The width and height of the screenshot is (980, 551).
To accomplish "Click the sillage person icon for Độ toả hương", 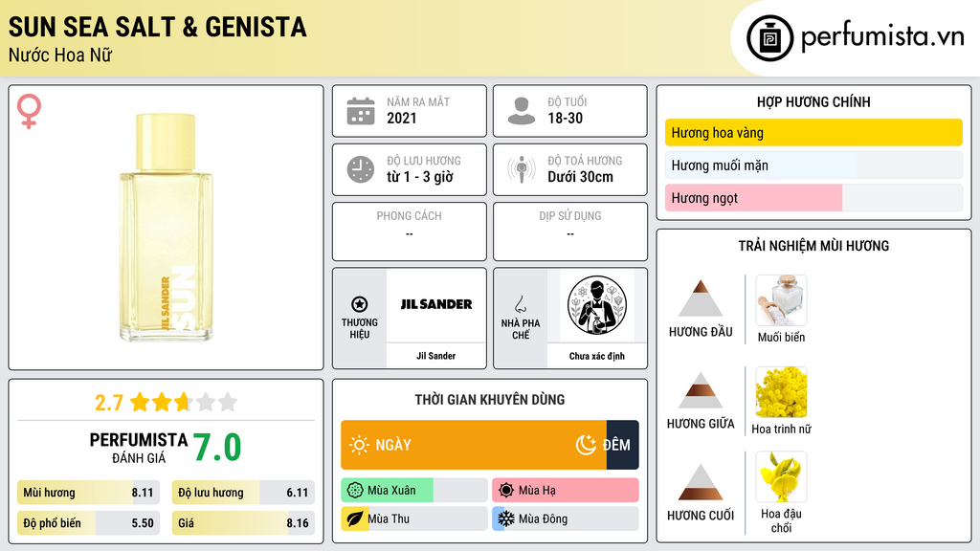I will pyautogui.click(x=522, y=169).
